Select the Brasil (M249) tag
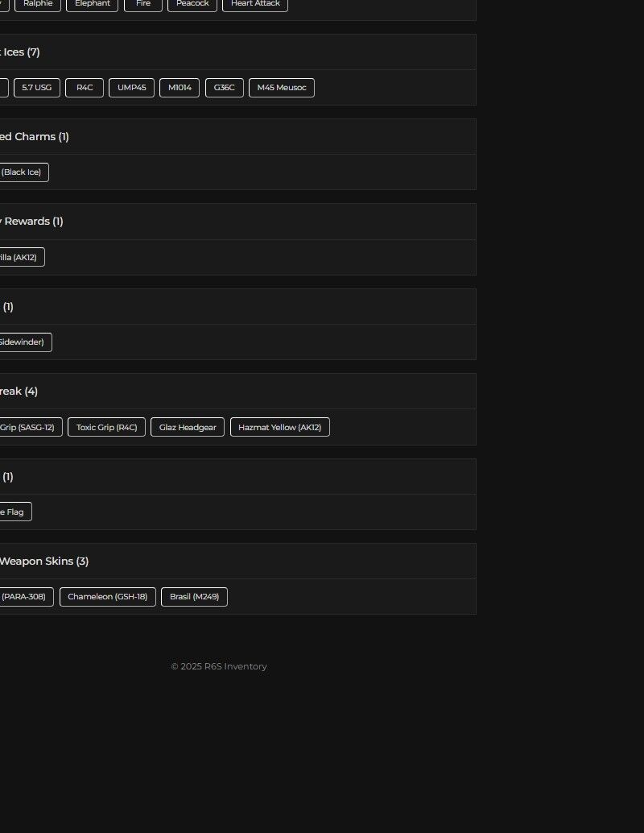 pos(194,597)
